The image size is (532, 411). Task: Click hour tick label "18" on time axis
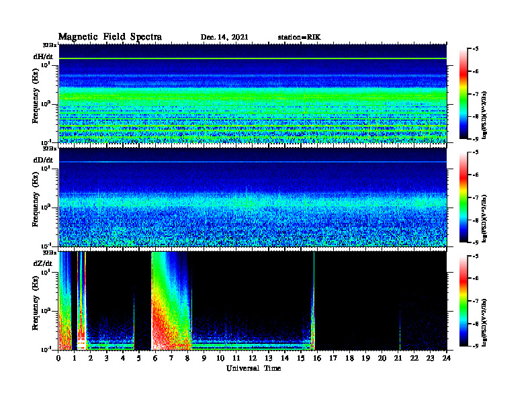pyautogui.click(x=349, y=359)
